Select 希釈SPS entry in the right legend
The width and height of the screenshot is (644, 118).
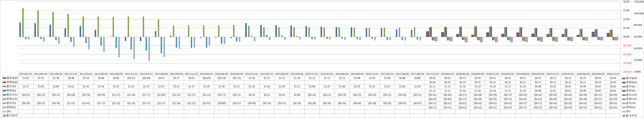tap(629, 91)
